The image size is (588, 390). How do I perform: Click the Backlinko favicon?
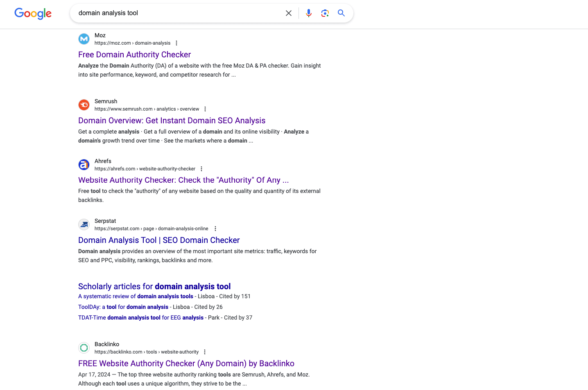point(84,348)
